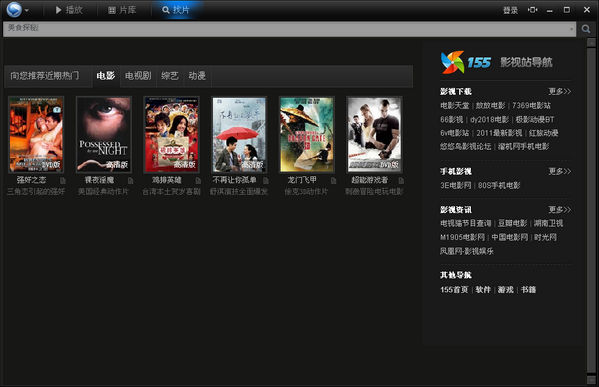Open the 强奸之恋 movie poster
Image resolution: width=599 pixels, height=387 pixels.
coord(36,134)
